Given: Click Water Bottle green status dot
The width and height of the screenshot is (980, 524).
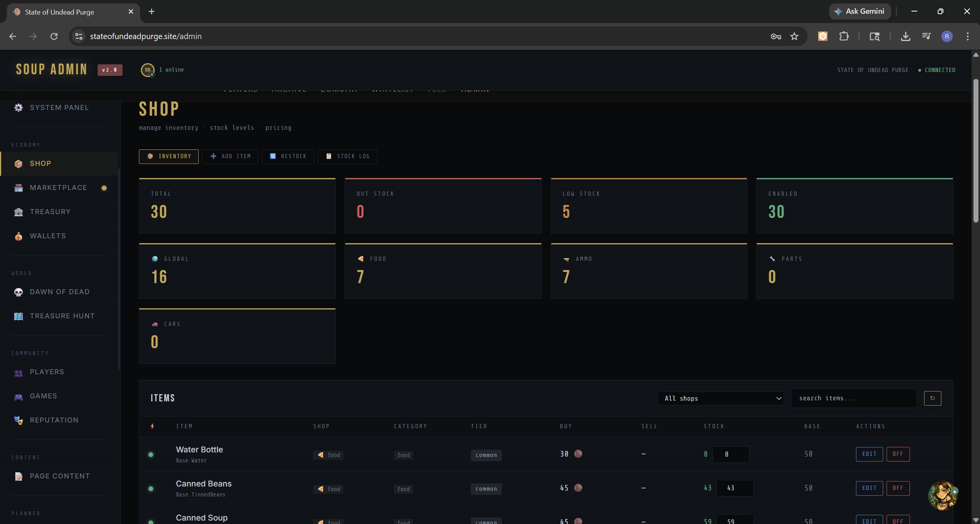Looking at the screenshot, I should 151,455.
